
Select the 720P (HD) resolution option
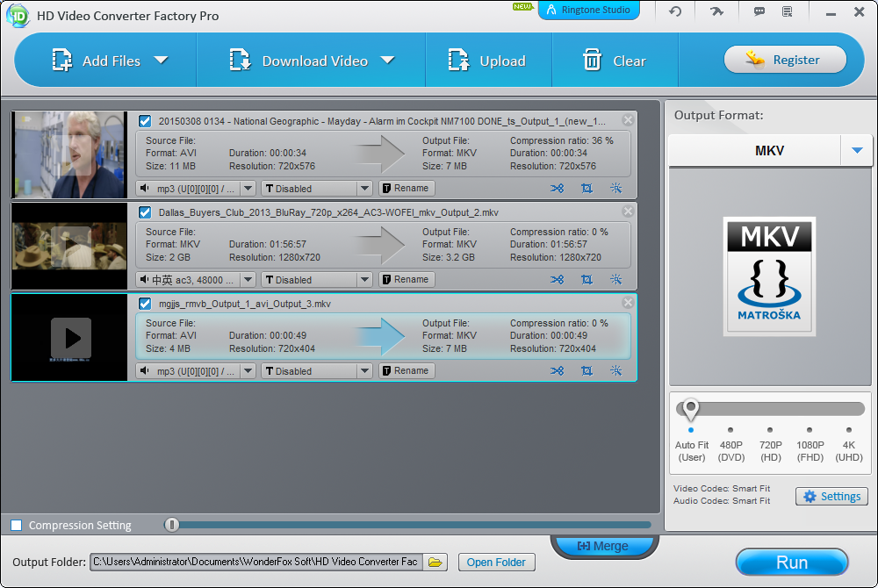pos(771,445)
